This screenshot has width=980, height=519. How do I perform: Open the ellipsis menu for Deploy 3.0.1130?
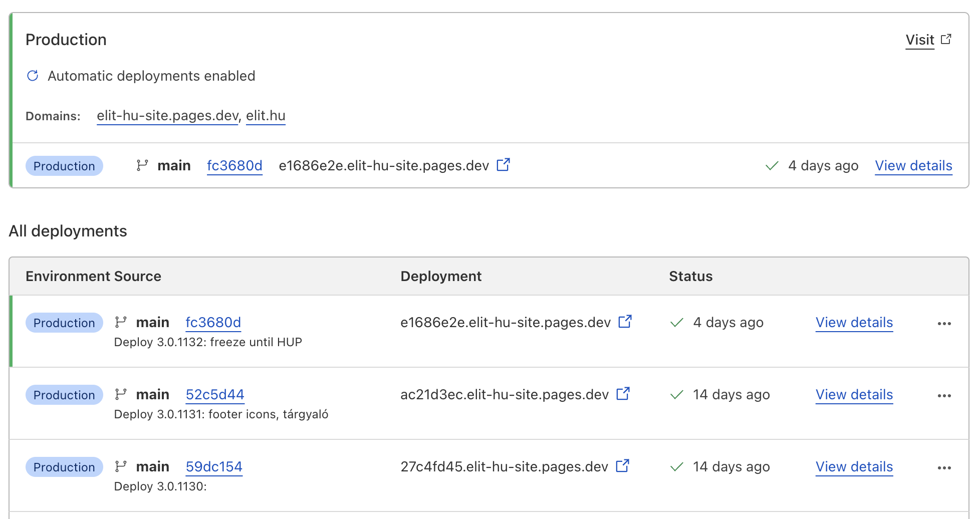point(944,467)
